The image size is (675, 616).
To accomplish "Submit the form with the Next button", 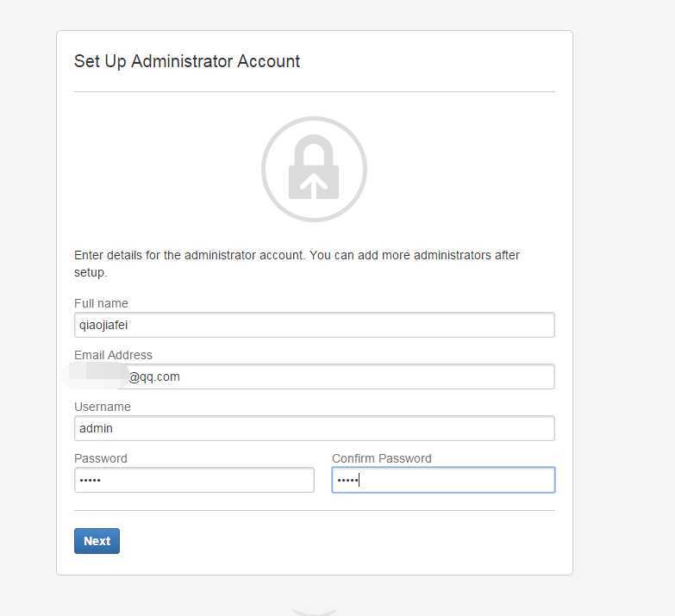I will 97,541.
